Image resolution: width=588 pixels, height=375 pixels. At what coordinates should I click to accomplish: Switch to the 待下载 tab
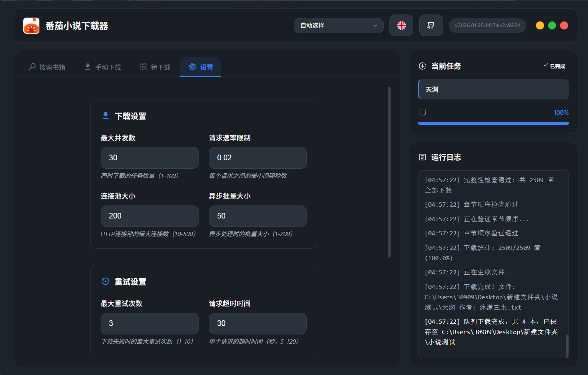click(x=155, y=67)
